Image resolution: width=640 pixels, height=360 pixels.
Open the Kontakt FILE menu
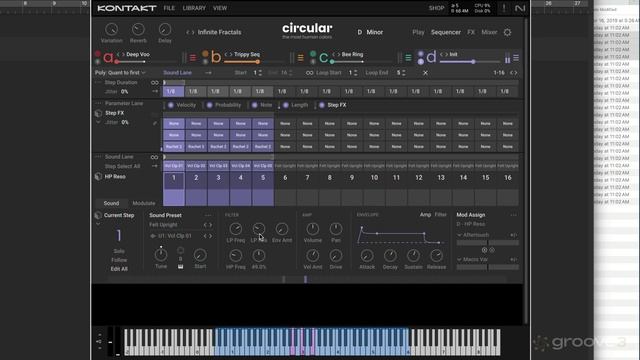click(x=169, y=8)
